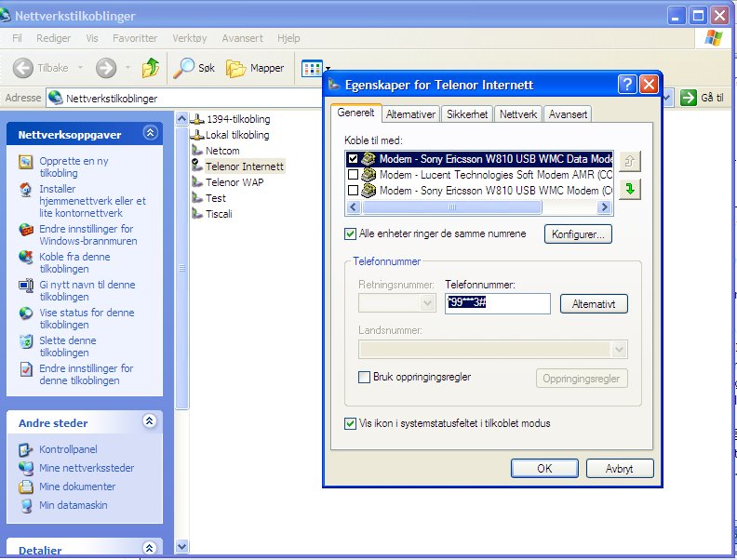Screen dimensions: 737x560
Task: Open the Avansert menu in menu bar
Action: 243,38
